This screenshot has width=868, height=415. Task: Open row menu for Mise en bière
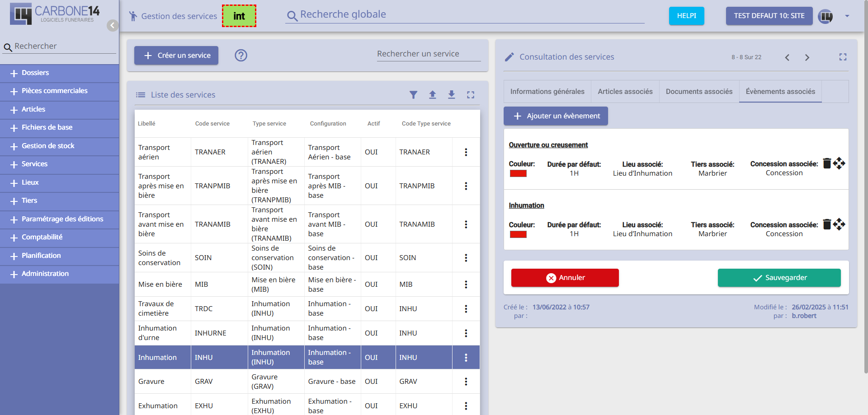pyautogui.click(x=466, y=284)
